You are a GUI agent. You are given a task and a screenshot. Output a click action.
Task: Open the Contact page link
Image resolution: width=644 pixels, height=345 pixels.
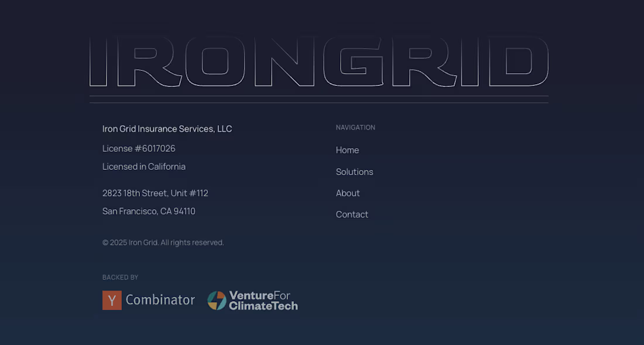click(352, 214)
